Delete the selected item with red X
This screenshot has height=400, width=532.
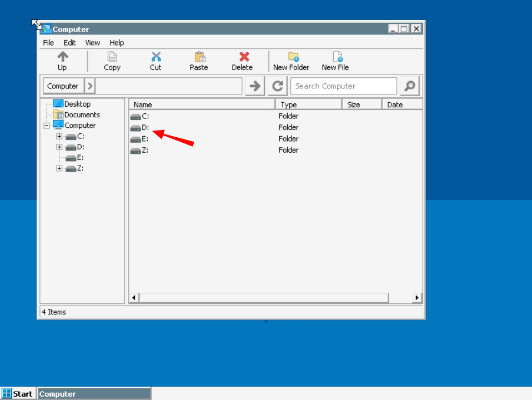242,61
